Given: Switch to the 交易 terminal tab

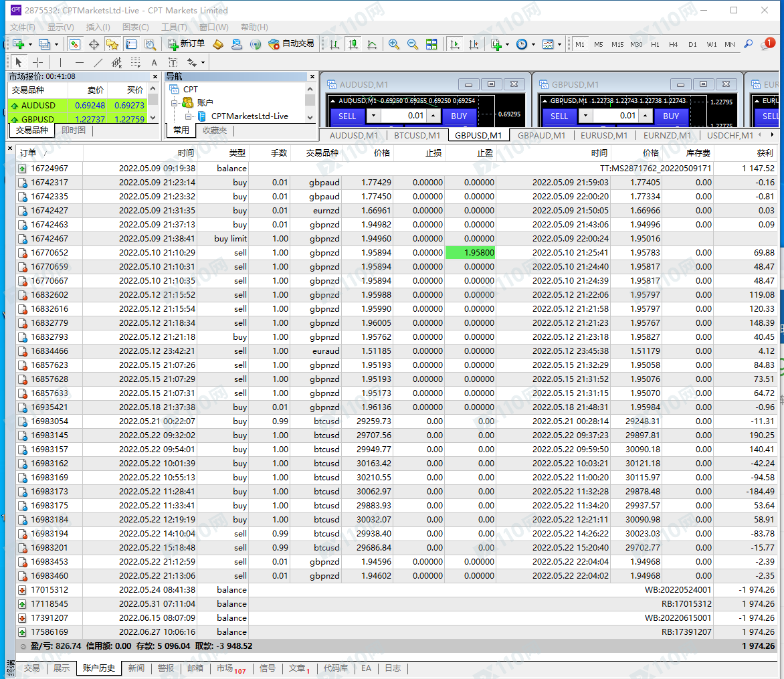Looking at the screenshot, I should 31,668.
